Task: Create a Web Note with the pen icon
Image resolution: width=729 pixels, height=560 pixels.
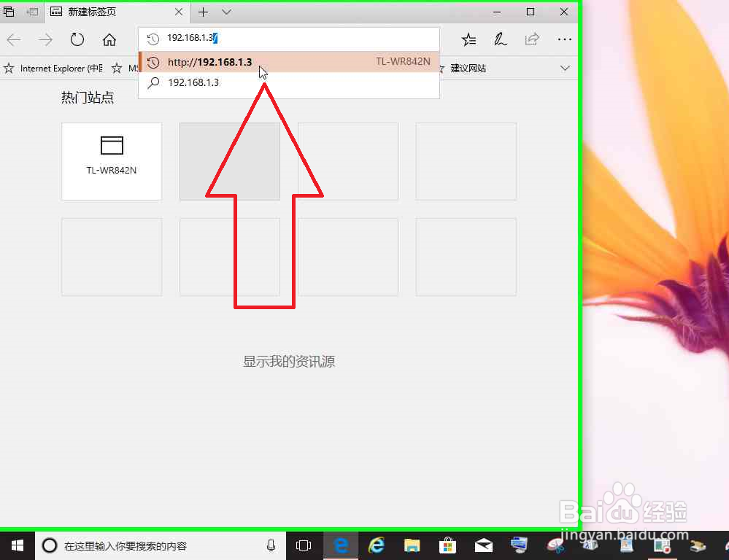Action: coord(500,40)
